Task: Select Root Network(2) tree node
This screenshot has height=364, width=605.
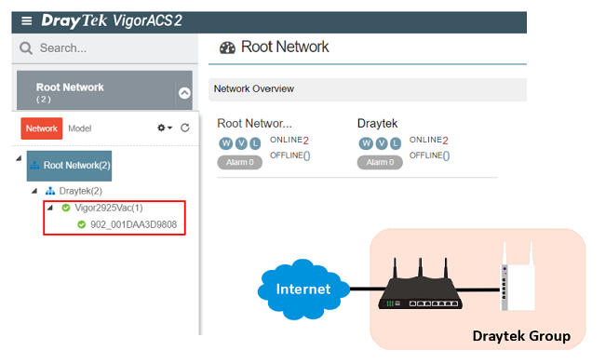Action: (x=70, y=166)
